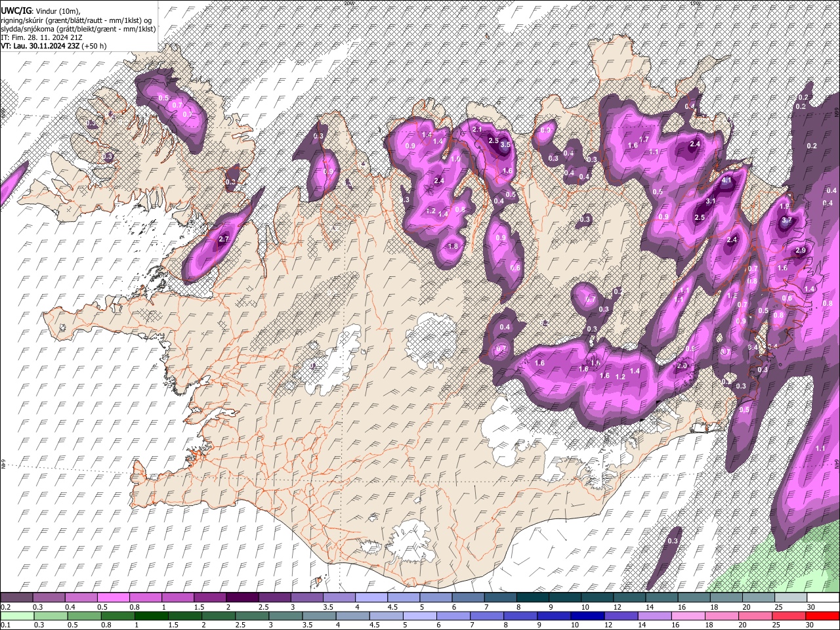Click the 1.7 snowfall value on the map
This screenshot has height=630, width=840.
coord(644,139)
